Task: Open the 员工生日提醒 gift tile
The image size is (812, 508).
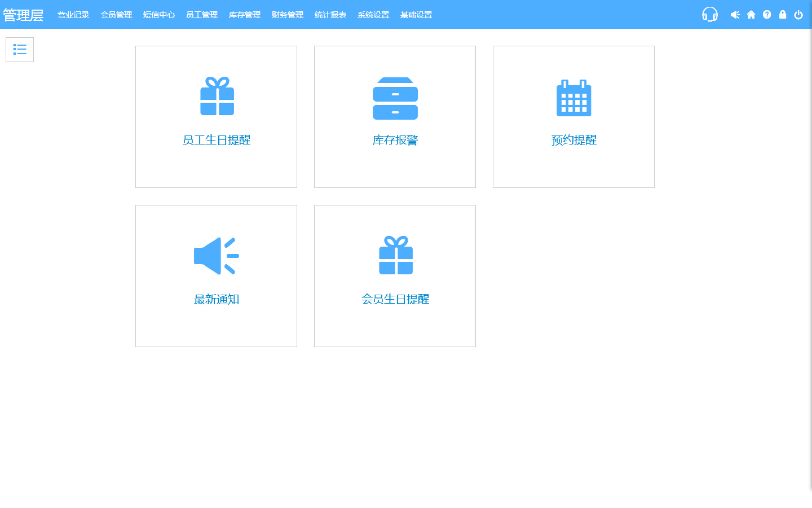Action: 216,116
